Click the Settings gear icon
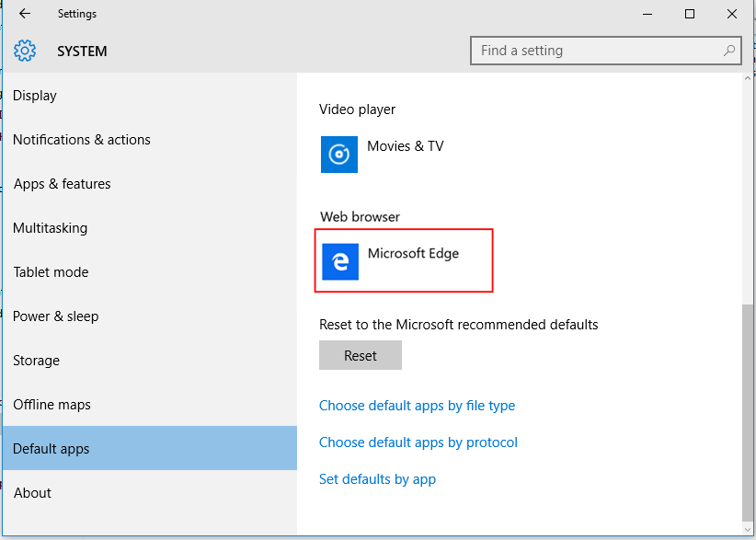 [25, 52]
